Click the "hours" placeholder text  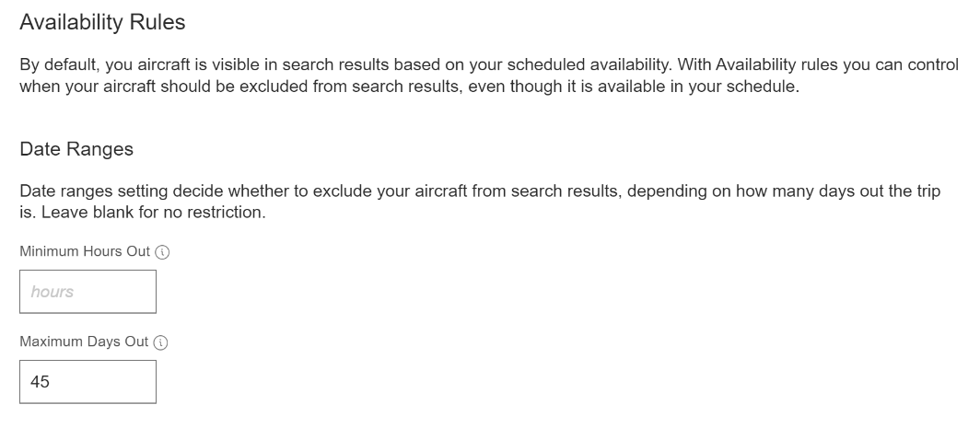(x=52, y=292)
